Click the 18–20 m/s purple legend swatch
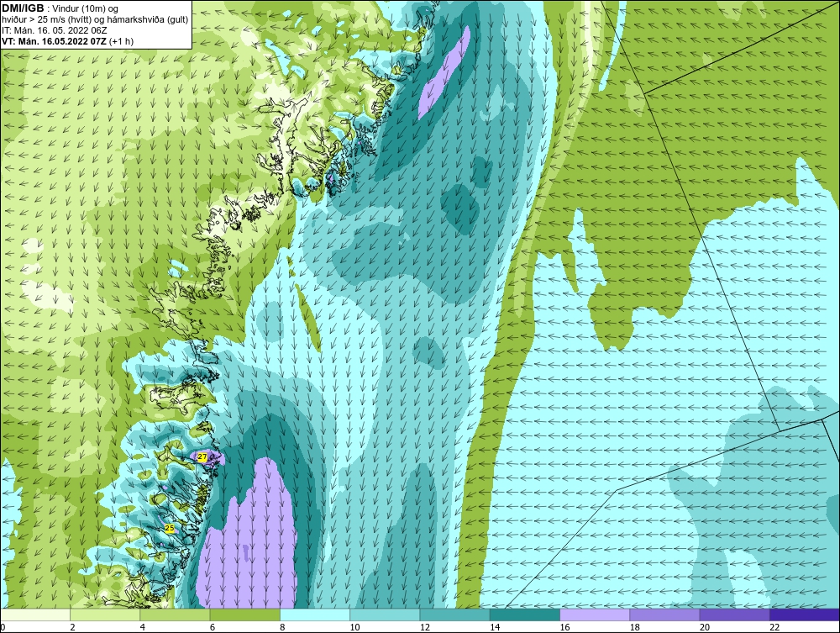Image resolution: width=840 pixels, height=633 pixels. point(664,615)
